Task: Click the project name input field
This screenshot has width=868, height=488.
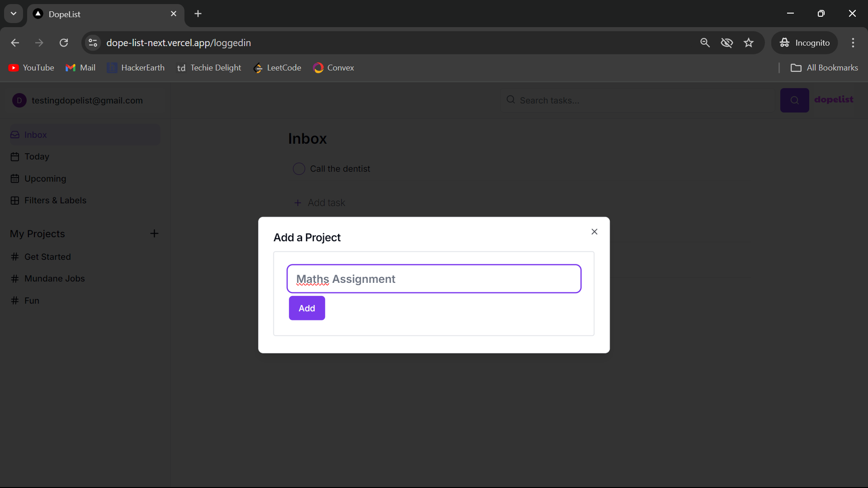Action: point(434,279)
